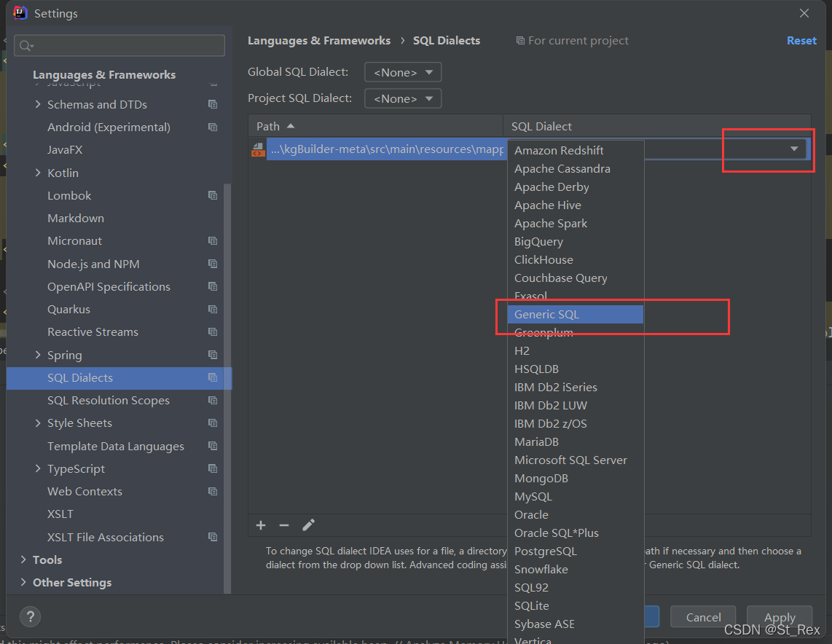Image resolution: width=832 pixels, height=644 pixels.
Task: Click project-level icon next to XSLT File Associations
Action: (213, 537)
